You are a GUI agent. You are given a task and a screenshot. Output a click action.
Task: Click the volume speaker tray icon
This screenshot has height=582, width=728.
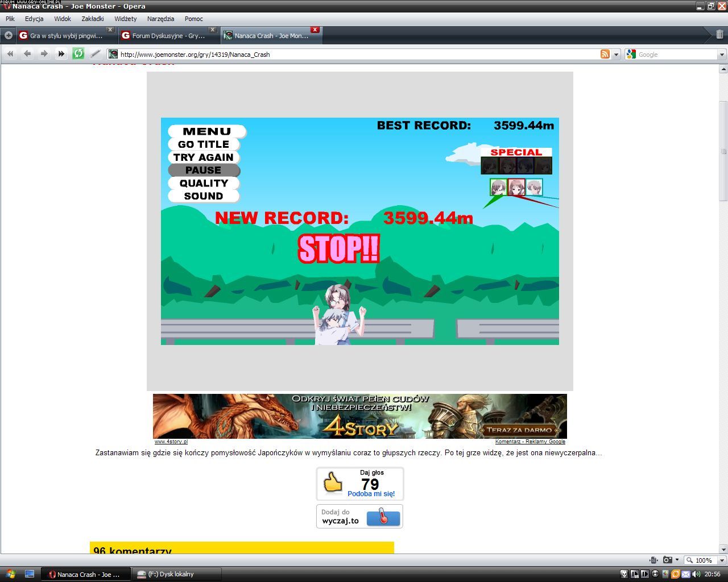coord(696,574)
